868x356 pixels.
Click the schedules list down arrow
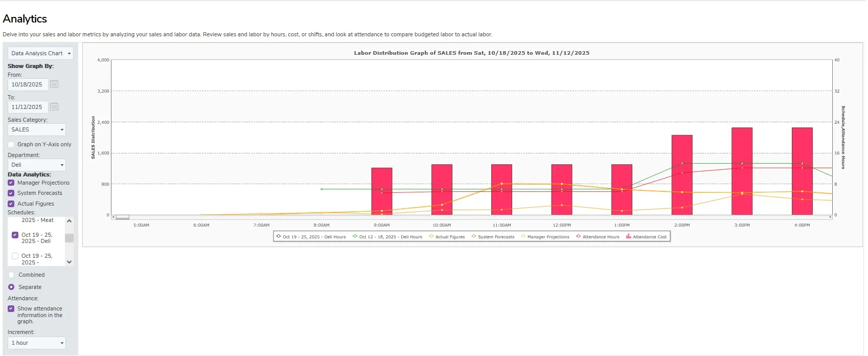(x=70, y=262)
